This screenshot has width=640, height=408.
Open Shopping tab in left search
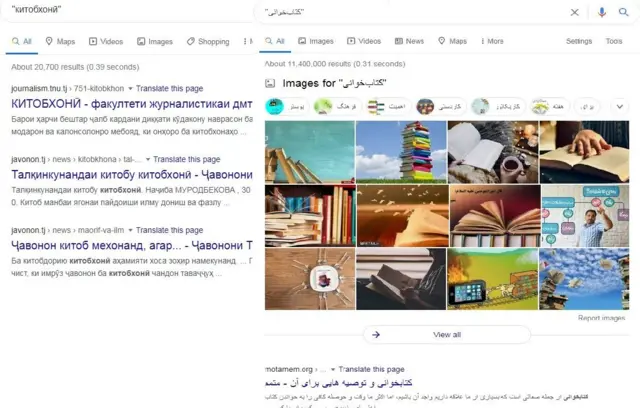[x=208, y=42]
